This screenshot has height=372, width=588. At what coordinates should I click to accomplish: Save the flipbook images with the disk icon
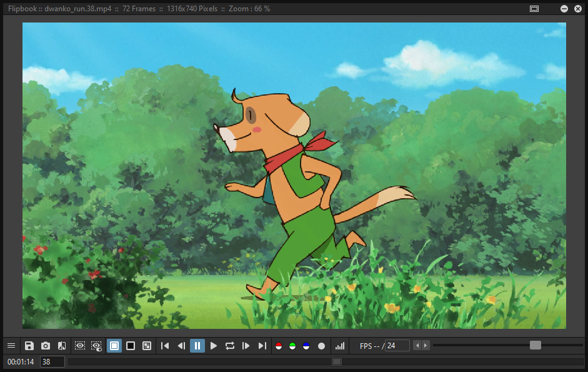tap(29, 346)
